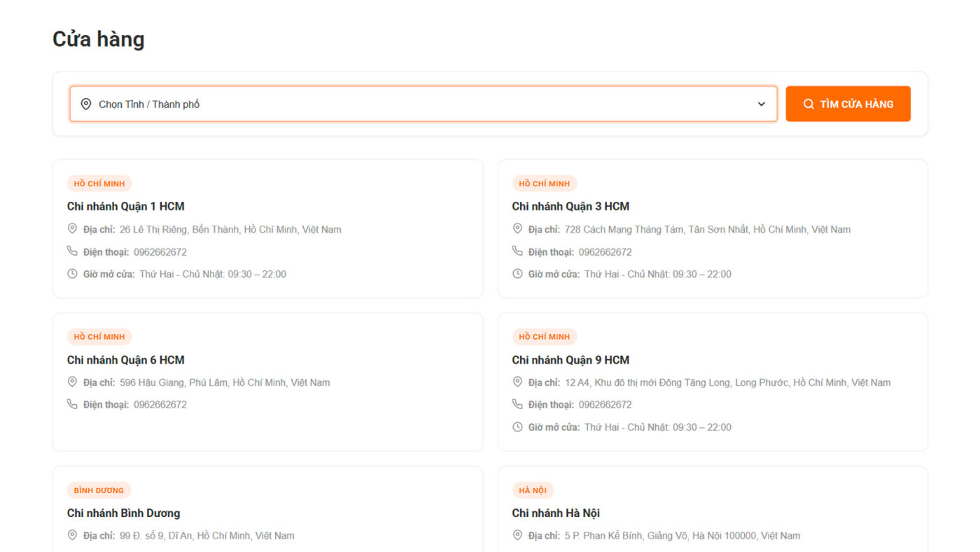
Task: Click the address text of Chi nhánh Quận 6 HCM
Action: 225,382
